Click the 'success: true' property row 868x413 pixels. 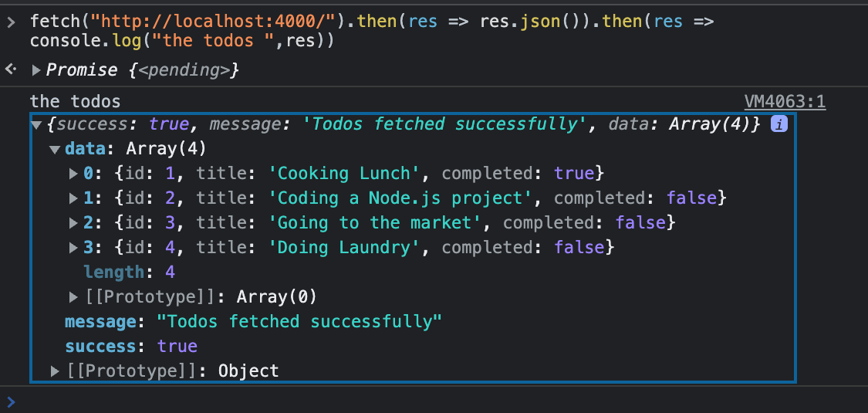click(x=131, y=347)
